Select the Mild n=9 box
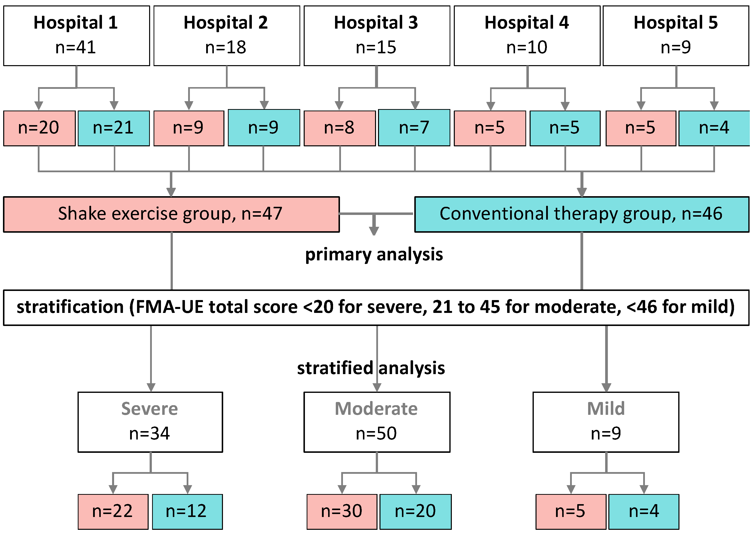The height and width of the screenshot is (534, 756). click(x=606, y=422)
